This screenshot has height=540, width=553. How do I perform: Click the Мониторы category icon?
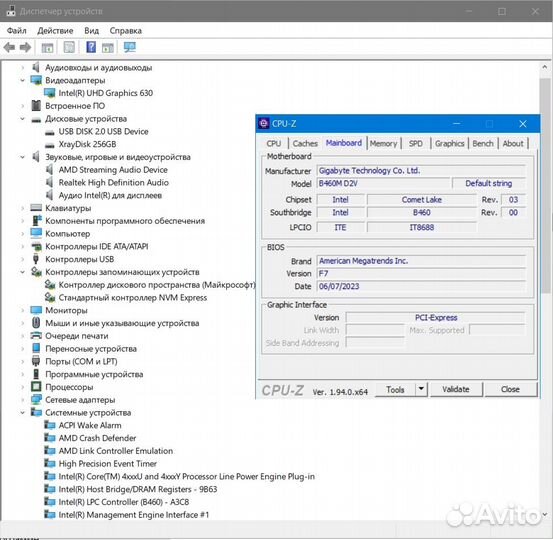click(36, 310)
